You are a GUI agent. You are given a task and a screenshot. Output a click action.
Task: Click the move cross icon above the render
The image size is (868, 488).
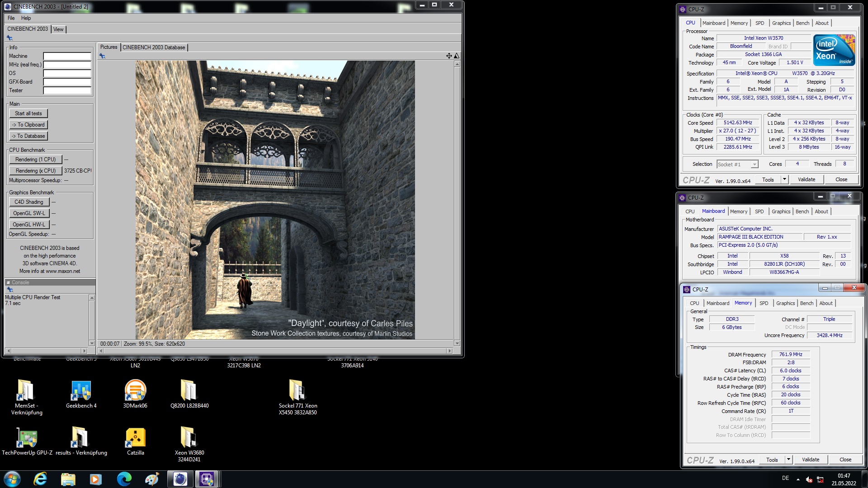[x=449, y=56]
